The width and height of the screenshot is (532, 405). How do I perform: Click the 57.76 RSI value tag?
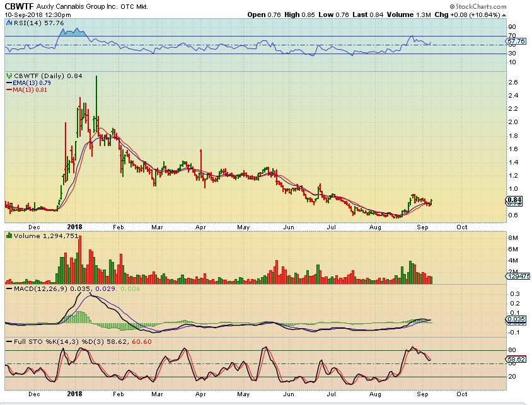tap(516, 42)
